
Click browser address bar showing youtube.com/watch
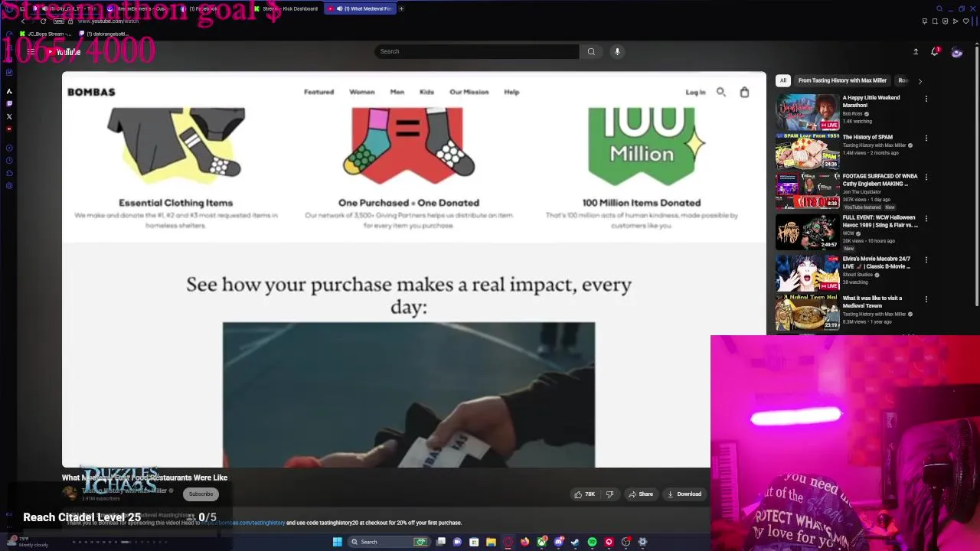click(108, 21)
